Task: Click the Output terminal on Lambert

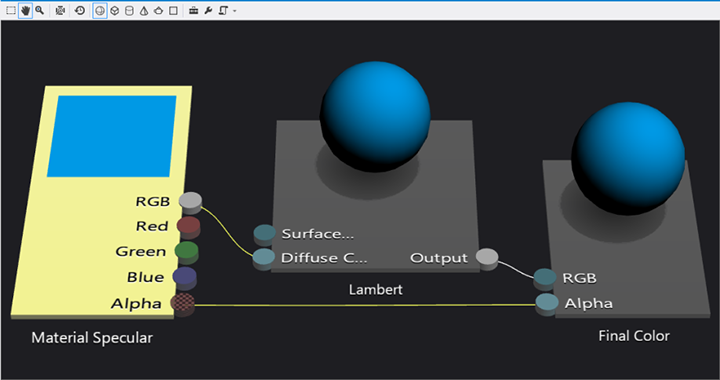Action: (487, 259)
